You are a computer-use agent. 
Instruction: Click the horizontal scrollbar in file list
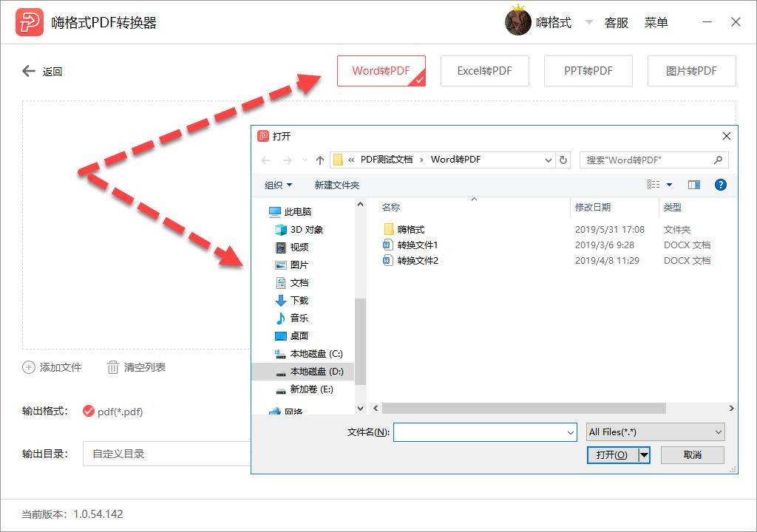click(x=523, y=409)
